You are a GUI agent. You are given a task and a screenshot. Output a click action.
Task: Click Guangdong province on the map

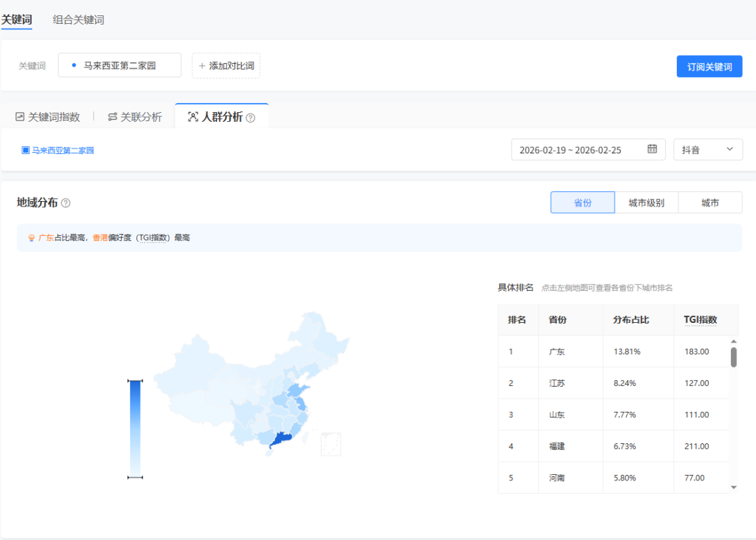280,441
